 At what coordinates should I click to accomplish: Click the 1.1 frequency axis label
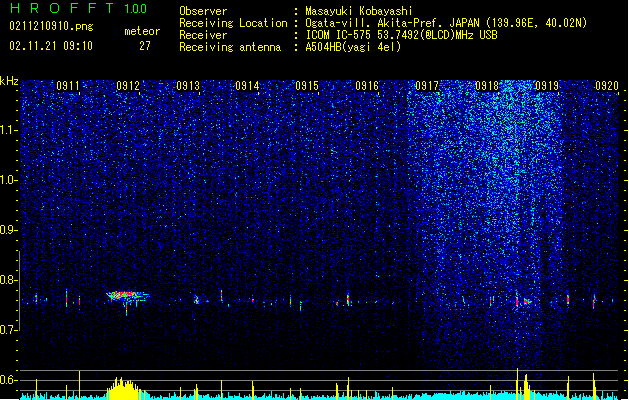pyautogui.click(x=8, y=130)
